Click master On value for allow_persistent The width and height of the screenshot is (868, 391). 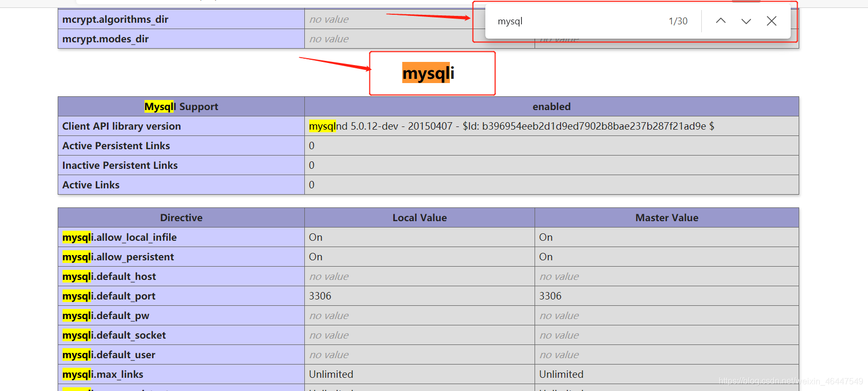[546, 257]
